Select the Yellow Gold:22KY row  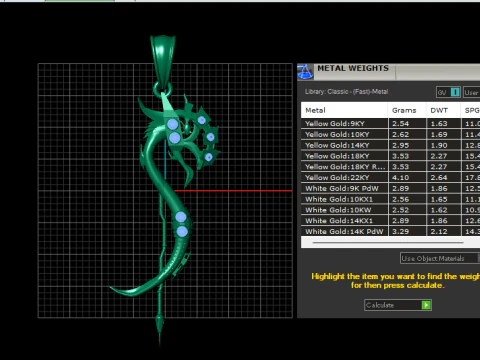[390, 178]
